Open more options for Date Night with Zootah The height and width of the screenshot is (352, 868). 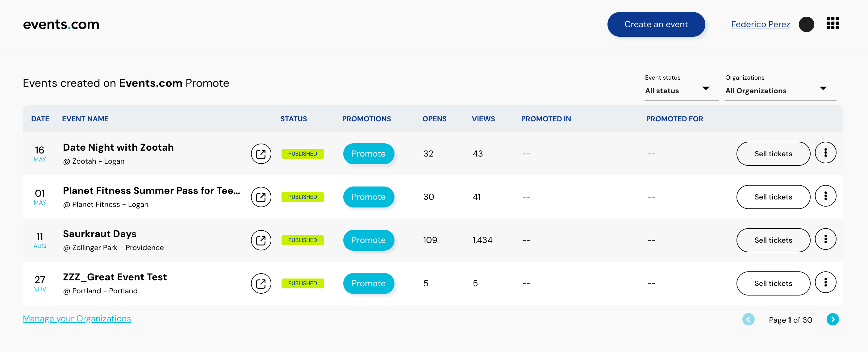pyautogui.click(x=825, y=153)
